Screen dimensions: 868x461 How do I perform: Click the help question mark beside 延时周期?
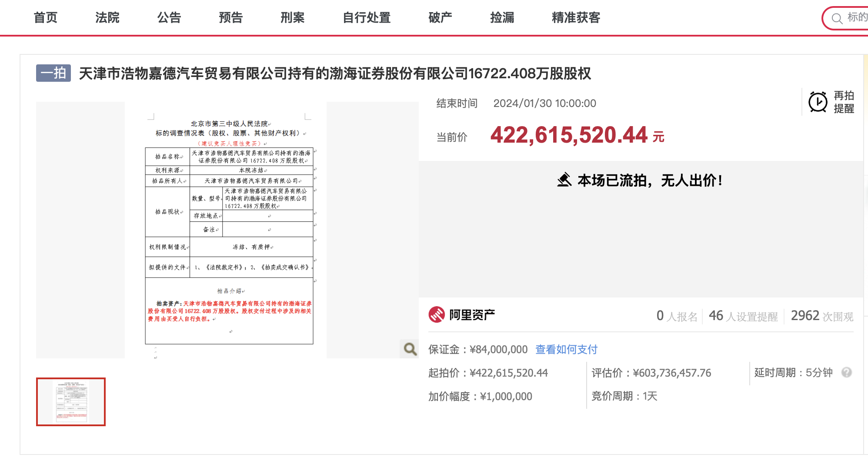(846, 372)
